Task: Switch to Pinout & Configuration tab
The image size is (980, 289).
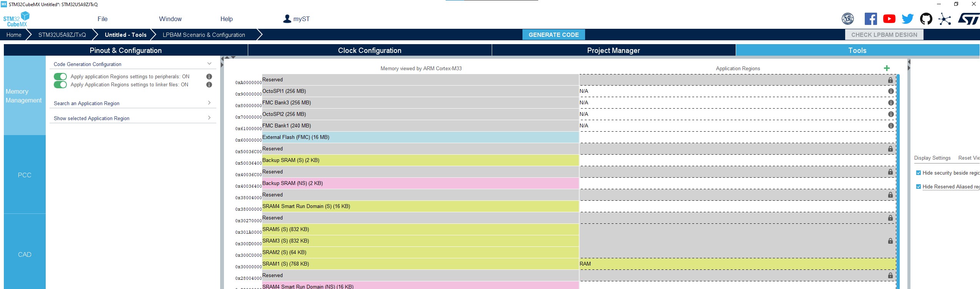Action: (x=126, y=50)
